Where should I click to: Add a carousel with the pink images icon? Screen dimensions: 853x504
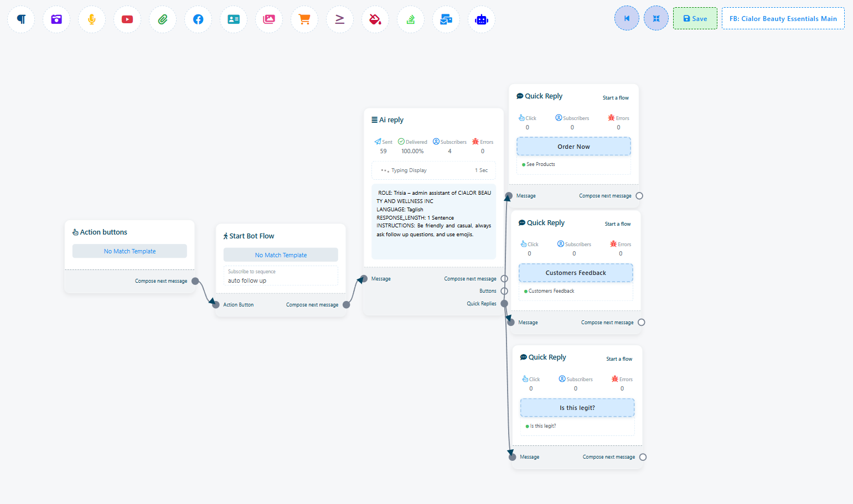point(269,19)
